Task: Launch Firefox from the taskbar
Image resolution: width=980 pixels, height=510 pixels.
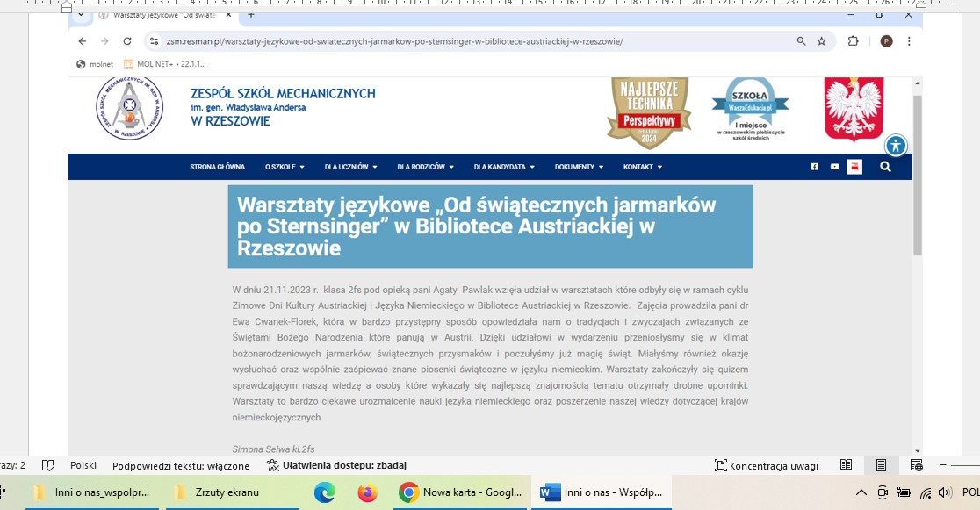Action: pos(367,492)
